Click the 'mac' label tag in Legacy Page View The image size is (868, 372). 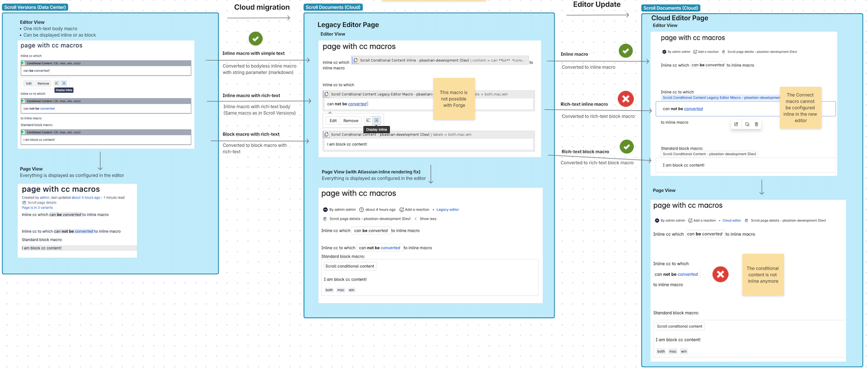340,290
